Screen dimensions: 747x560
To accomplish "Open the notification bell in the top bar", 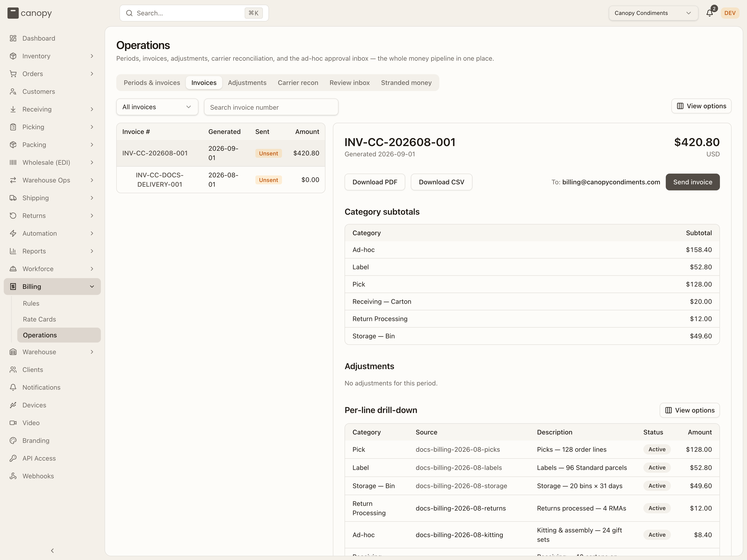I will [709, 13].
